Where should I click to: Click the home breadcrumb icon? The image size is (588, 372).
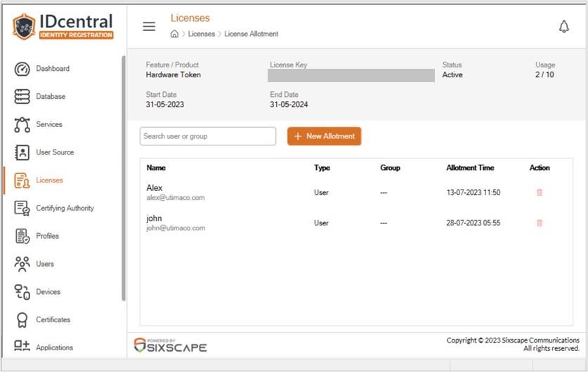click(174, 34)
